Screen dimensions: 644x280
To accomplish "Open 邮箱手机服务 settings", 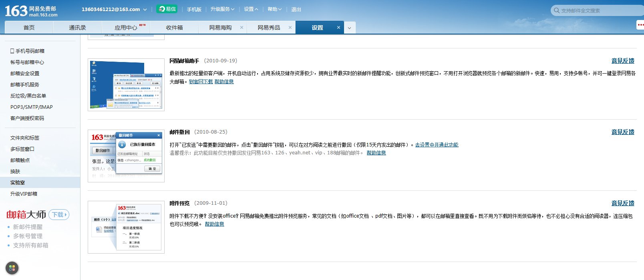I will tap(25, 84).
